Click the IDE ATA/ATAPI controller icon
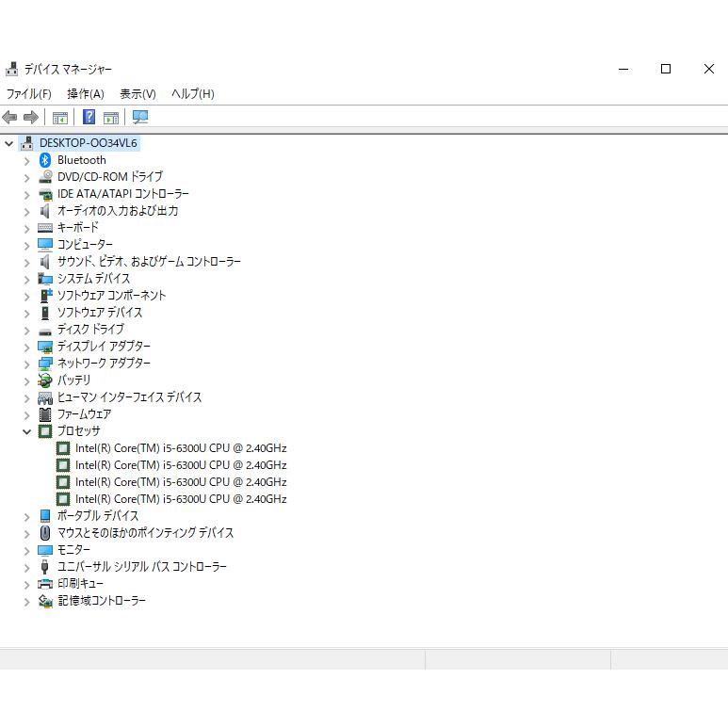The height and width of the screenshot is (728, 728). [45, 194]
